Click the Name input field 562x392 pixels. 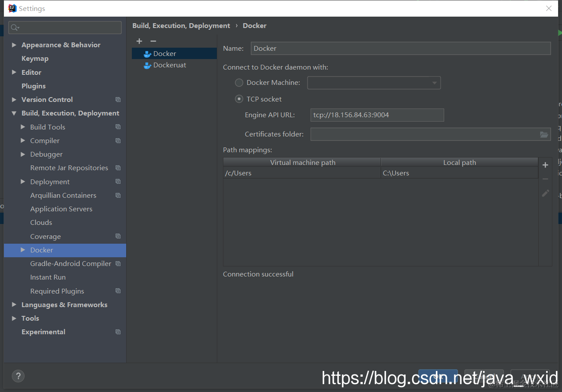(x=400, y=49)
